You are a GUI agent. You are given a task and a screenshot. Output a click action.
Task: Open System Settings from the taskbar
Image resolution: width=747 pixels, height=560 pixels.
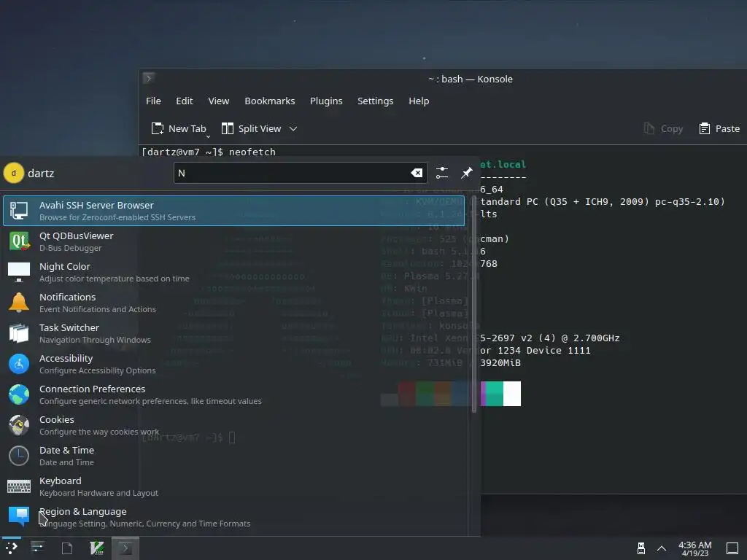click(38, 548)
